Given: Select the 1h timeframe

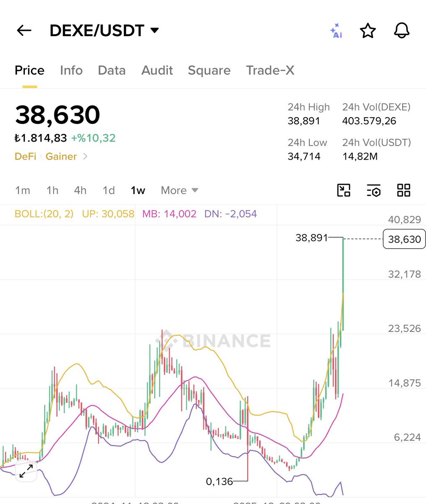Looking at the screenshot, I should point(52,190).
